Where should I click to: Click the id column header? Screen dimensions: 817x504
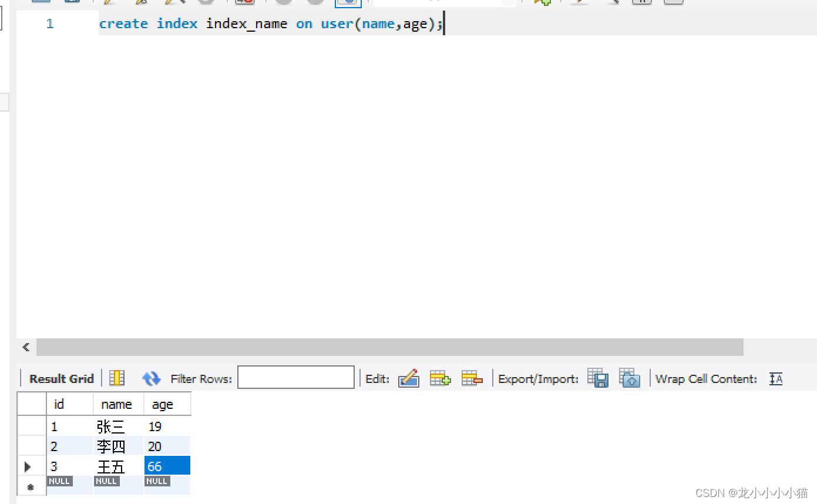coord(70,404)
